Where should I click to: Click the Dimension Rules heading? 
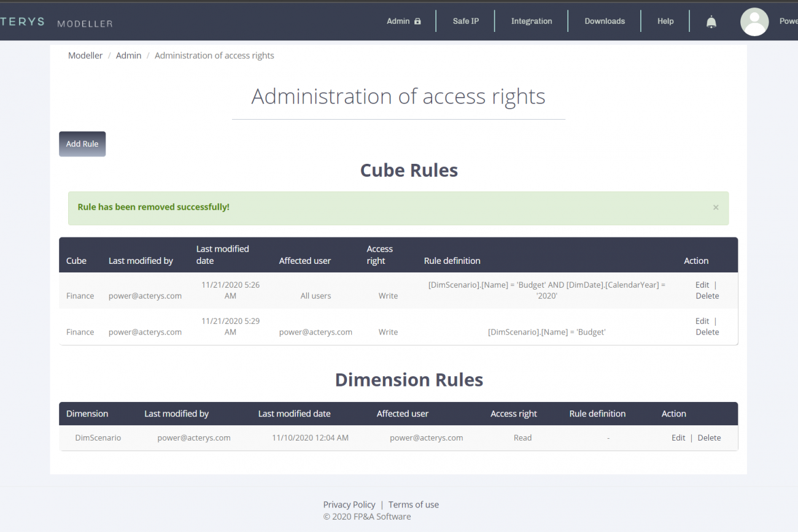click(x=409, y=380)
